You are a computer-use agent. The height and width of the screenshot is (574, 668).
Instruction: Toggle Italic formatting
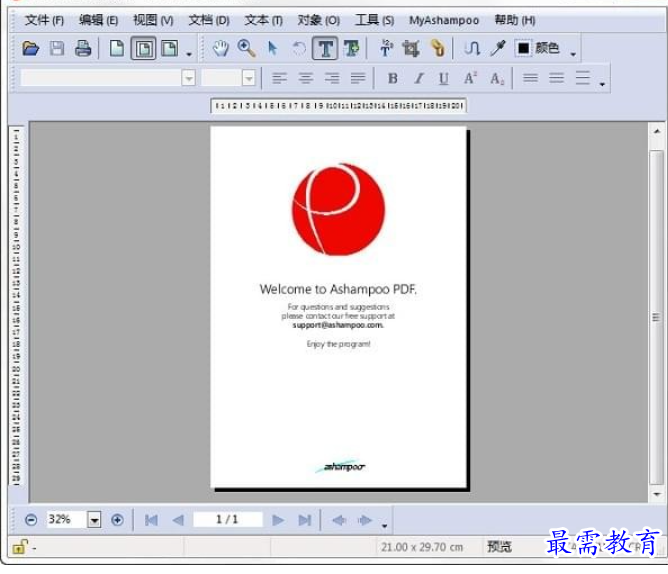(x=419, y=78)
